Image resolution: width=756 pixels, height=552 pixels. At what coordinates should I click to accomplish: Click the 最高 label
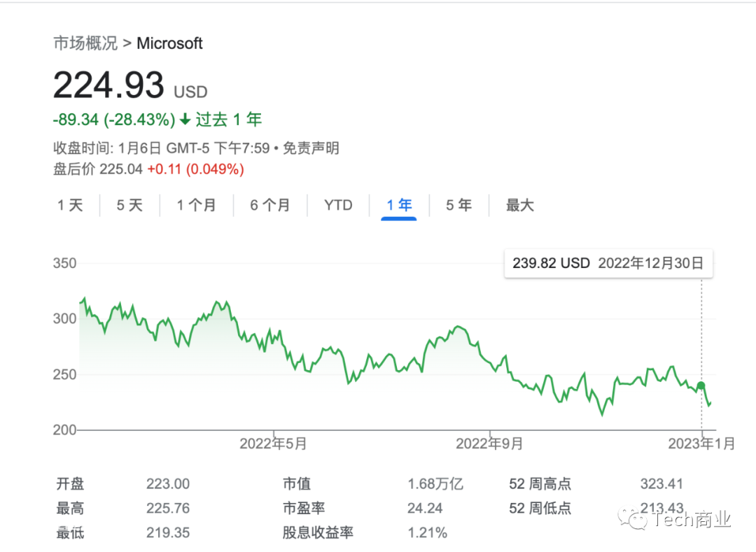pyautogui.click(x=70, y=508)
